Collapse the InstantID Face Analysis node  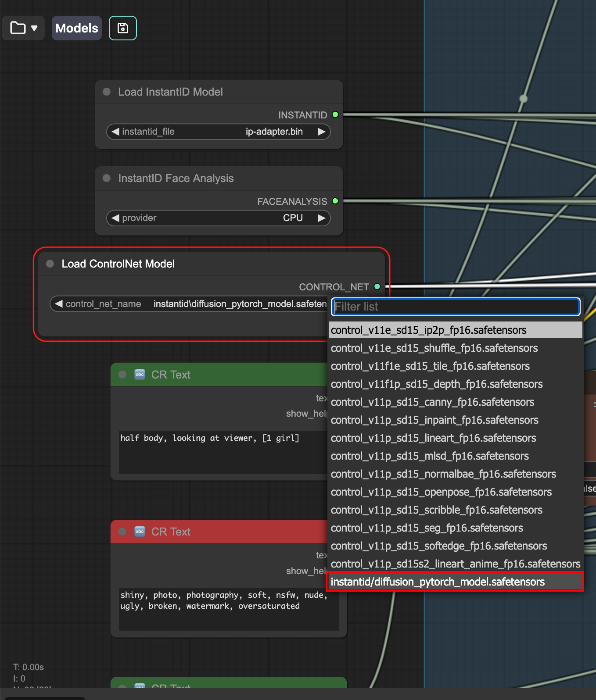(107, 178)
